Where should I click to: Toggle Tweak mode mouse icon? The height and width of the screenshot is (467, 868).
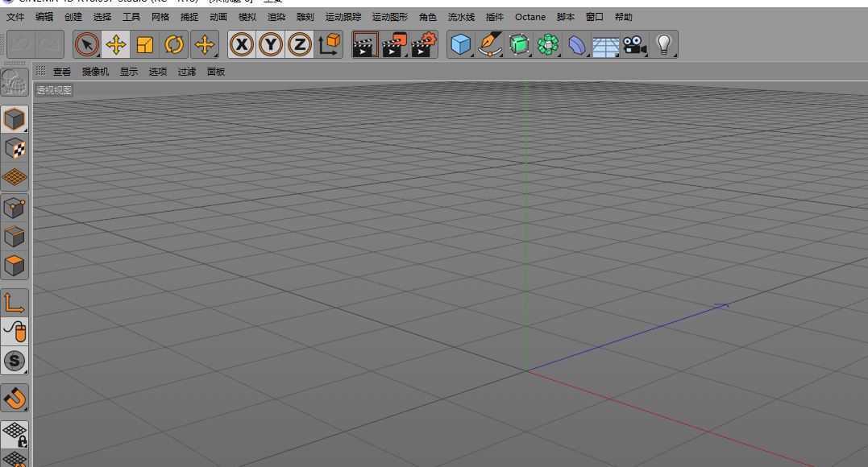[x=15, y=332]
